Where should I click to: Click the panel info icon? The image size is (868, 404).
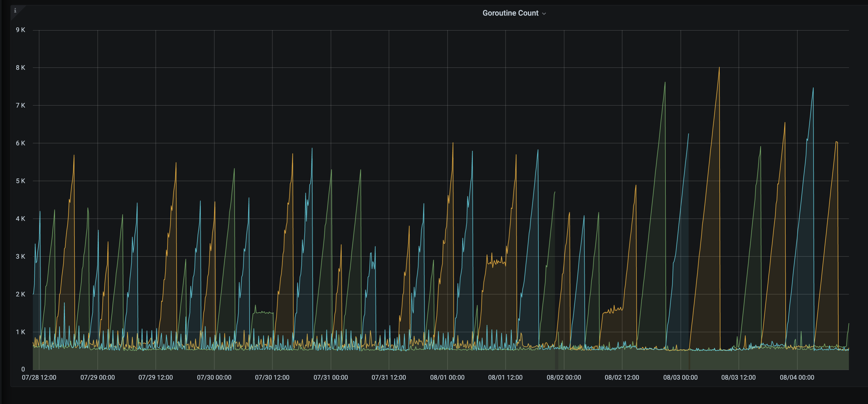tap(15, 11)
